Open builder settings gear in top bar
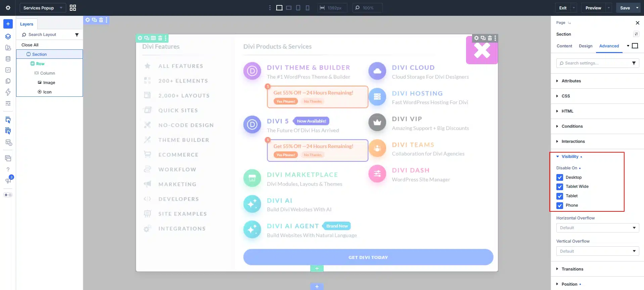644x290 pixels. pos(8,8)
